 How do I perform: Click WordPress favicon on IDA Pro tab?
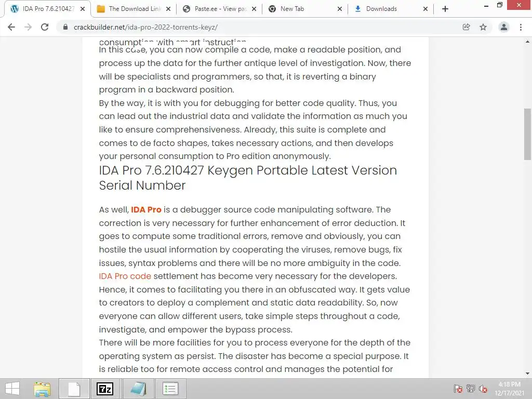(14, 9)
